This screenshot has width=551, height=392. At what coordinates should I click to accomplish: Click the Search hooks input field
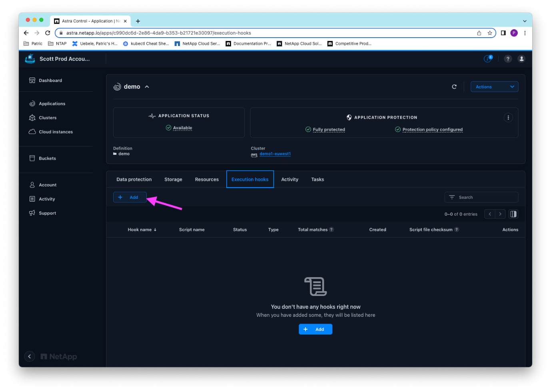coord(481,197)
